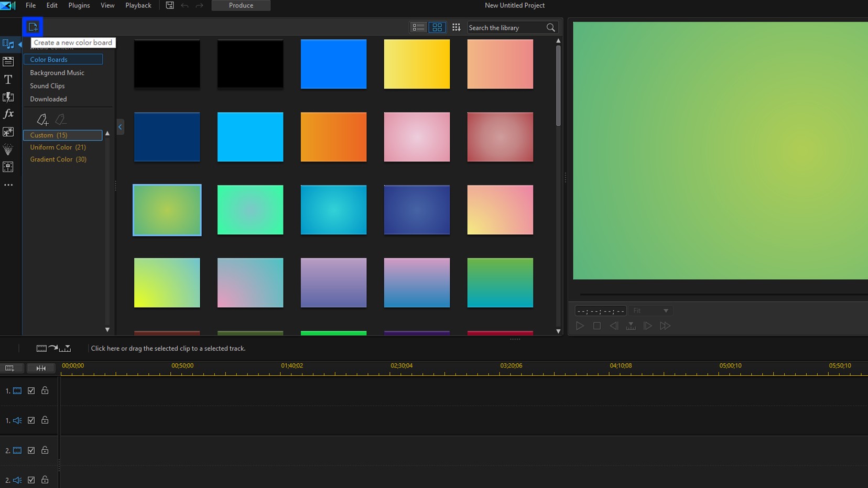Click tag list scroll down arrow
The height and width of the screenshot is (488, 868).
(x=107, y=330)
